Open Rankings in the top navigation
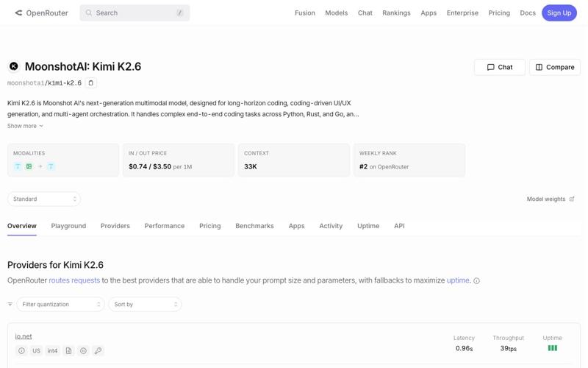 396,13
